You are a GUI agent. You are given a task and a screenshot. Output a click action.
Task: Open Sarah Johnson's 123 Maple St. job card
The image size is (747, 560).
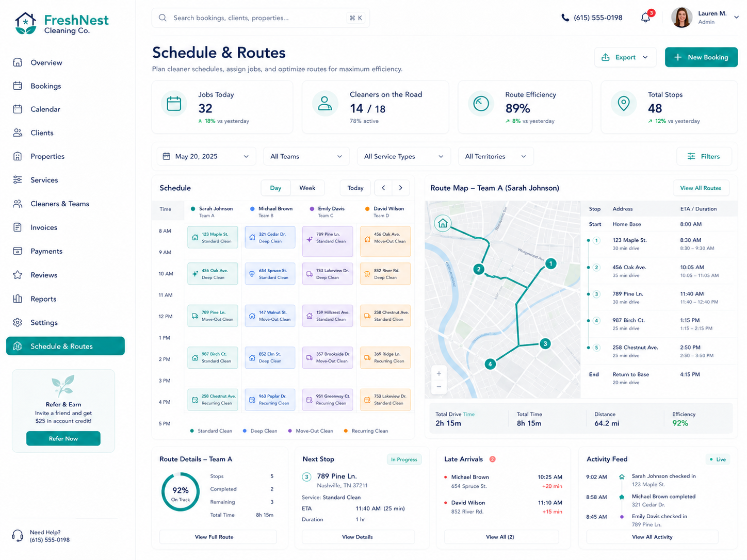point(213,238)
